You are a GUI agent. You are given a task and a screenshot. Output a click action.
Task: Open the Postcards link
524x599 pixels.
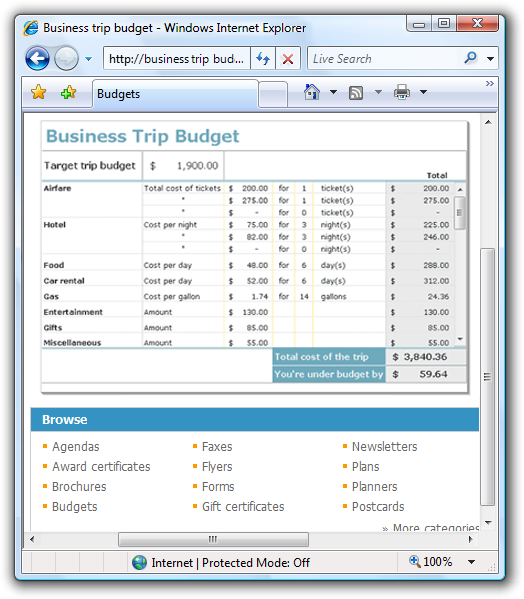tap(378, 507)
